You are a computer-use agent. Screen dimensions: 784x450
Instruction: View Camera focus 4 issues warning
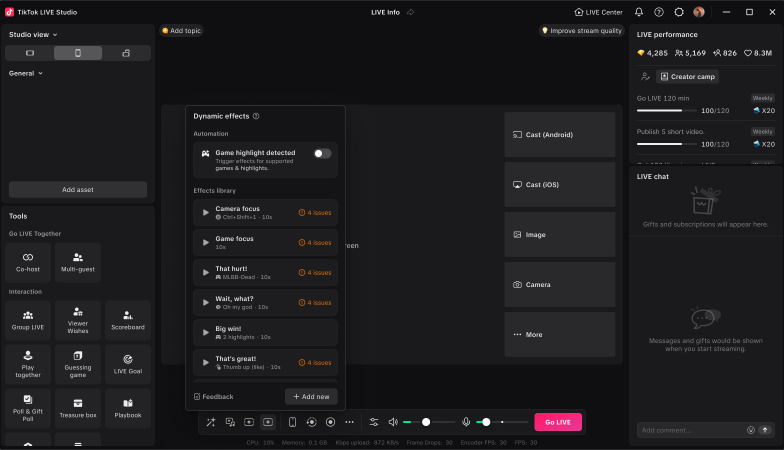[x=315, y=212]
